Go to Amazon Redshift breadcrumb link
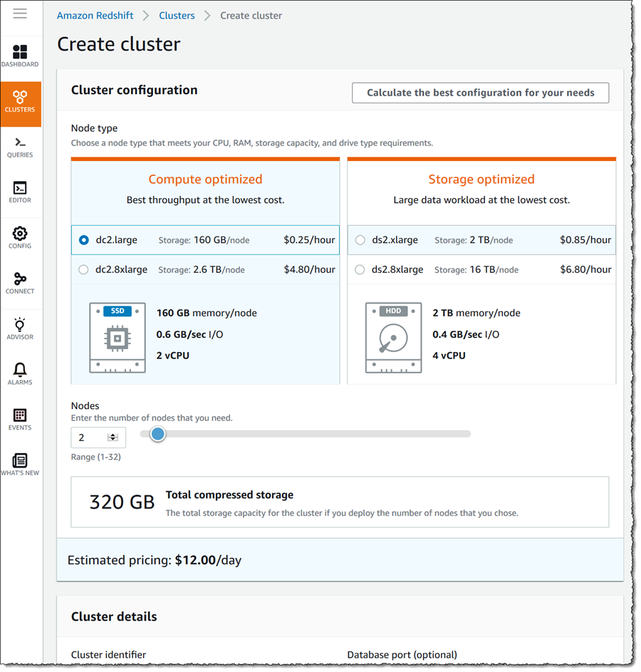This screenshot has width=641, height=672. (x=95, y=16)
